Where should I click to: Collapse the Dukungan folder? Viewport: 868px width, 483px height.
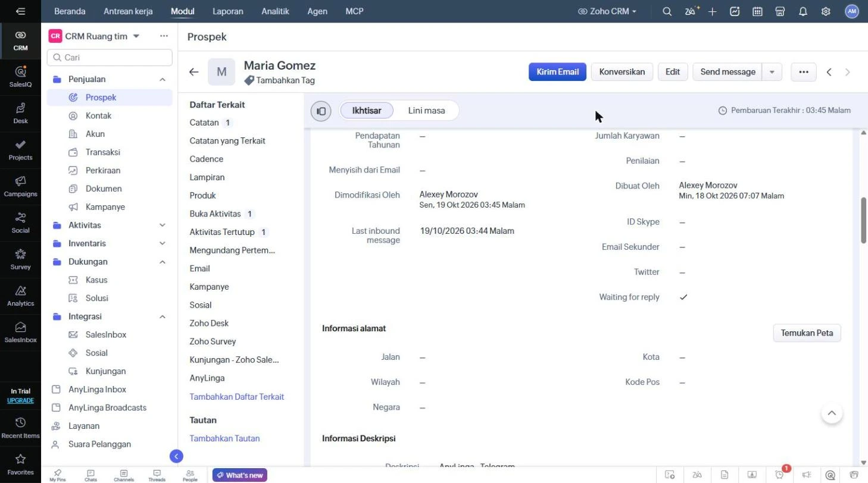[163, 262]
